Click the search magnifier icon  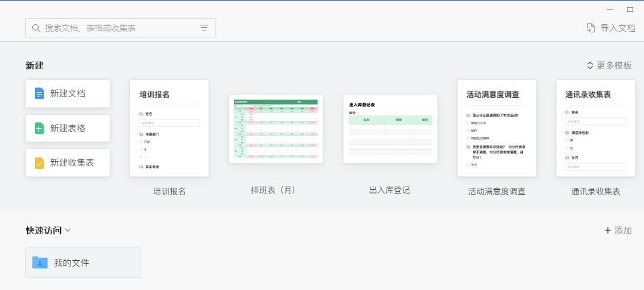click(x=35, y=28)
